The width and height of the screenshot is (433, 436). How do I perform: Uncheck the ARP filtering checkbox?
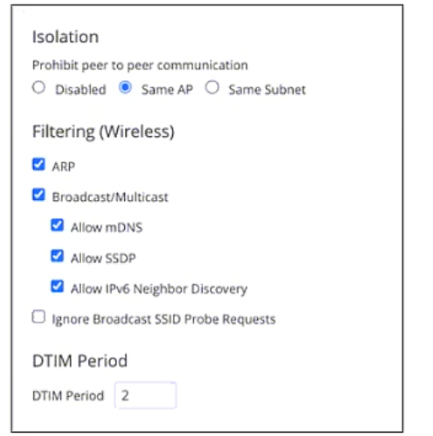[39, 164]
